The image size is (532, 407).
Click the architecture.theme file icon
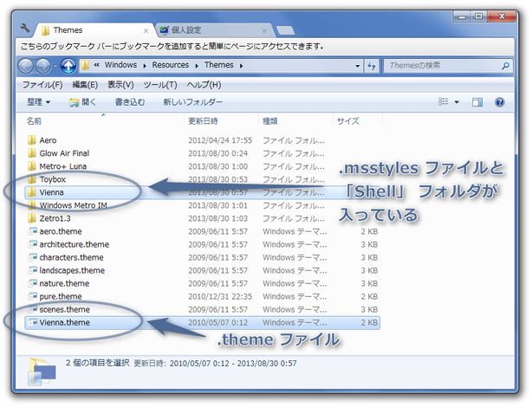pyautogui.click(x=32, y=244)
